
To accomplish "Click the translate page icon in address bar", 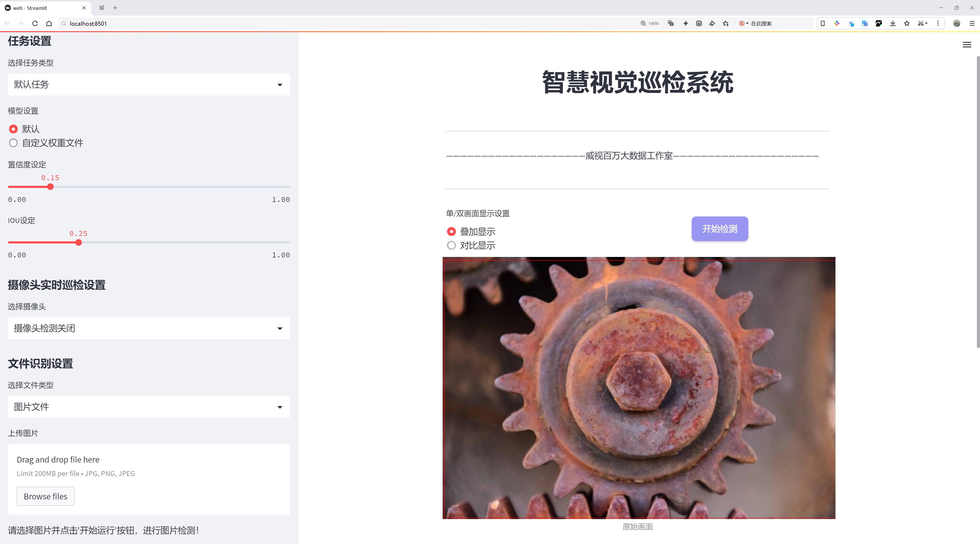I will click(x=671, y=24).
